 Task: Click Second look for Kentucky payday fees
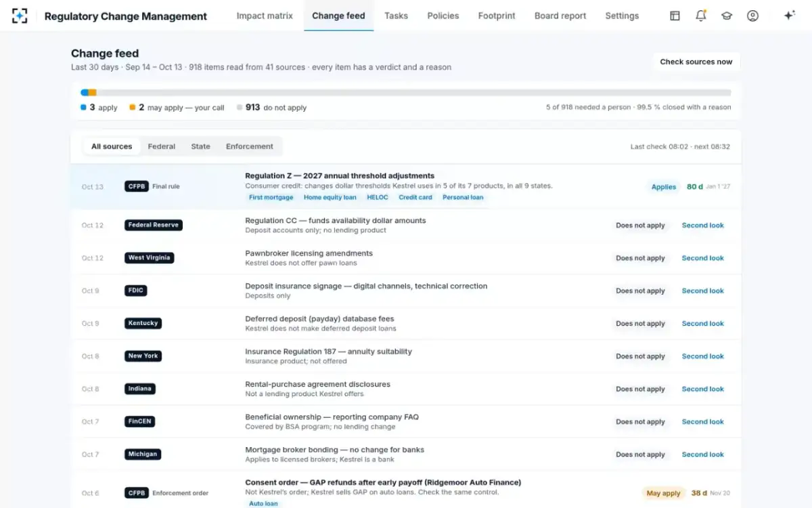pos(702,324)
